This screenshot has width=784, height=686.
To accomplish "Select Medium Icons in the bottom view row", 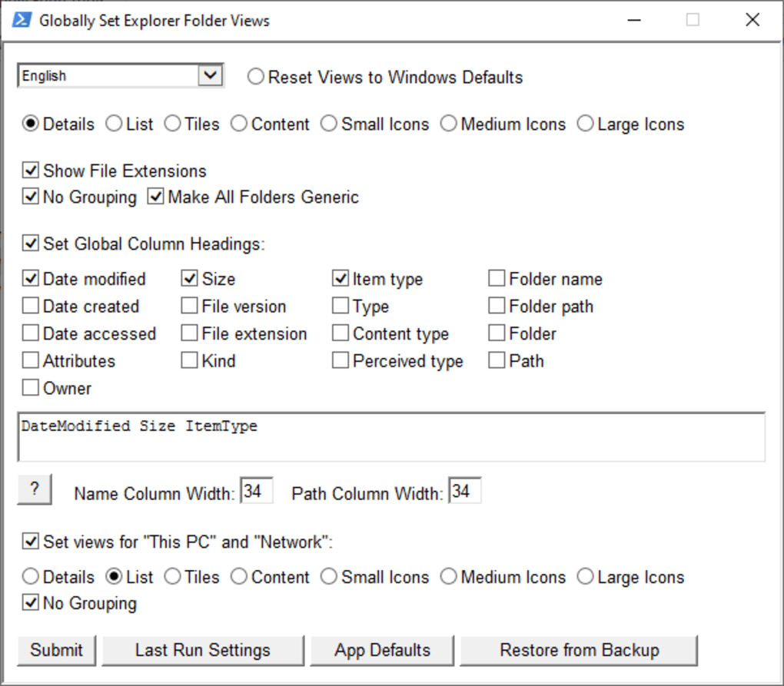I will point(448,576).
